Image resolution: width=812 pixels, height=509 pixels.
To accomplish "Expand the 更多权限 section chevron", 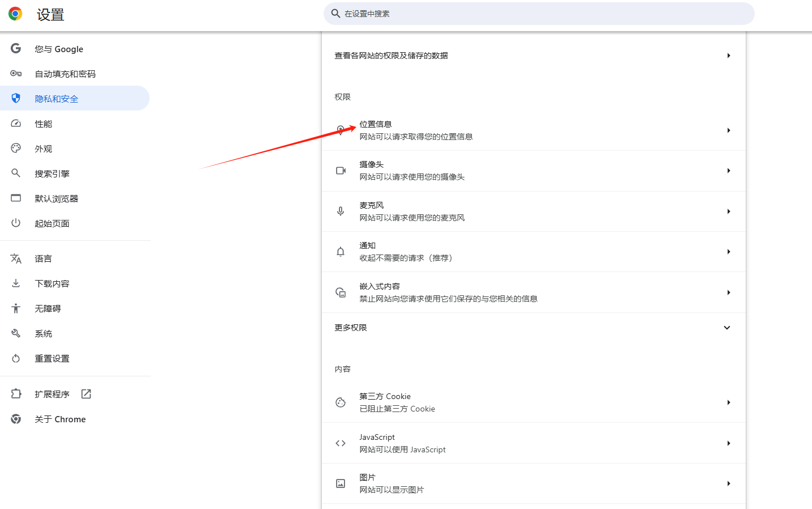I will click(x=727, y=328).
